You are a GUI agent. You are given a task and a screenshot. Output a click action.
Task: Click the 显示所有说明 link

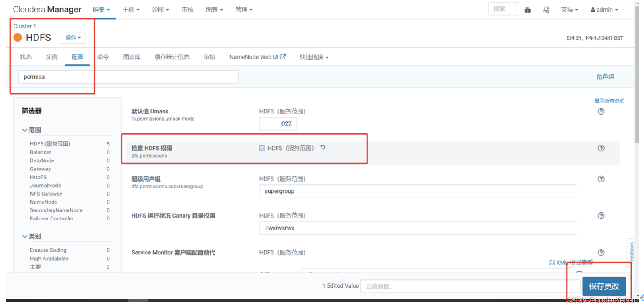[610, 101]
